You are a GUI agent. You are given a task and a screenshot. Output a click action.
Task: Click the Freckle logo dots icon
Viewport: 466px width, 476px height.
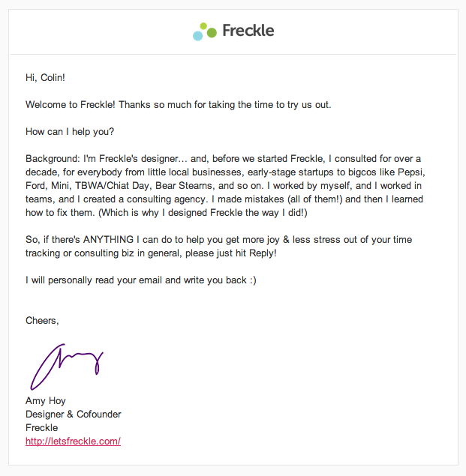click(205, 31)
